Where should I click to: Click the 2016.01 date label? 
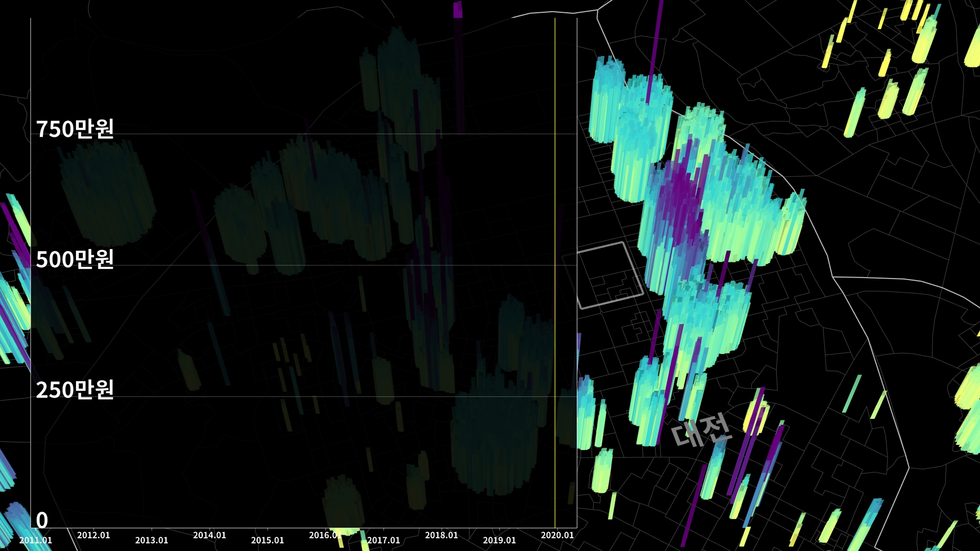click(x=325, y=535)
